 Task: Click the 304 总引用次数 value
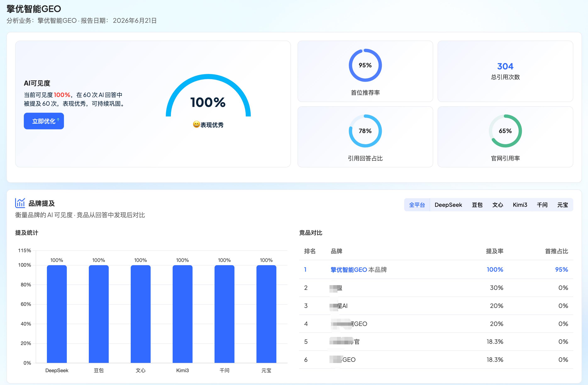click(x=505, y=66)
